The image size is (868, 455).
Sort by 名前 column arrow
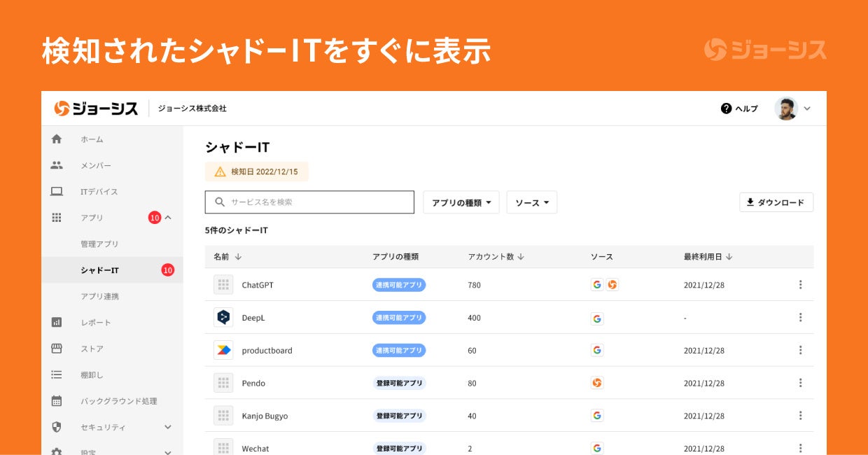(239, 257)
